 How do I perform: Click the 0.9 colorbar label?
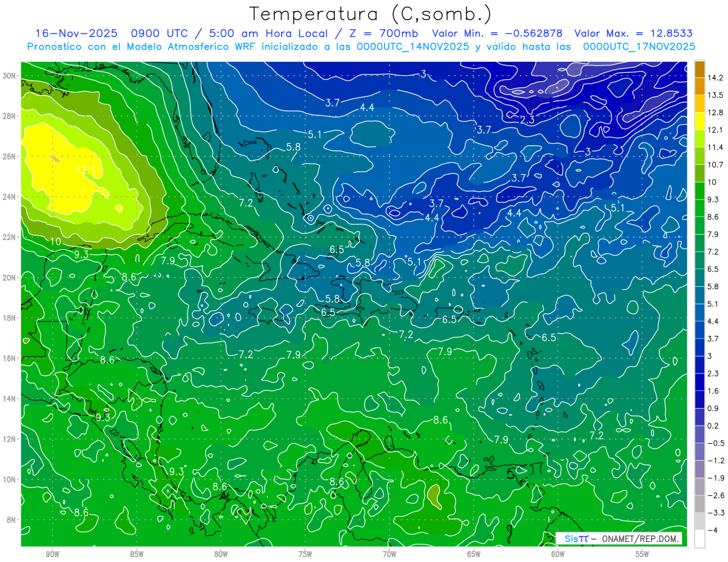pos(714,409)
